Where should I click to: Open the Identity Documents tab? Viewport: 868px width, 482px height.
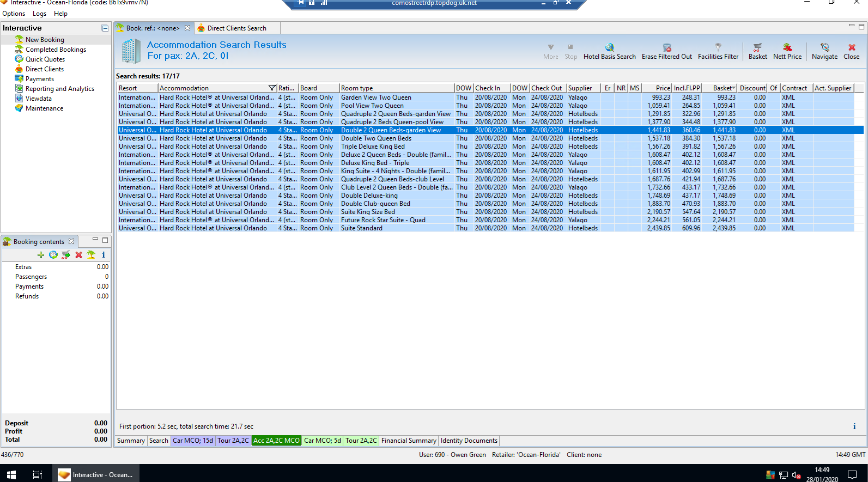point(469,441)
